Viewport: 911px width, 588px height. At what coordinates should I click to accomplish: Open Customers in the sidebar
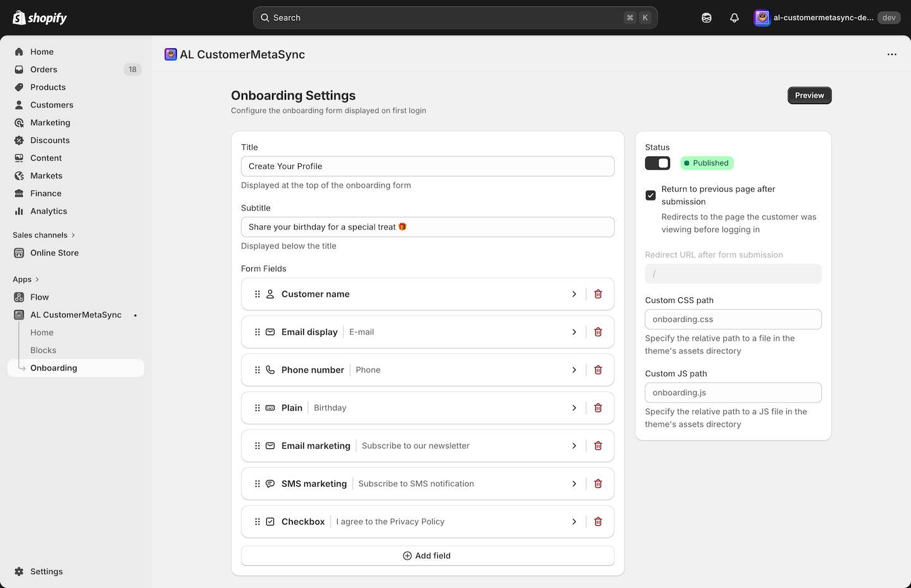(x=76, y=105)
